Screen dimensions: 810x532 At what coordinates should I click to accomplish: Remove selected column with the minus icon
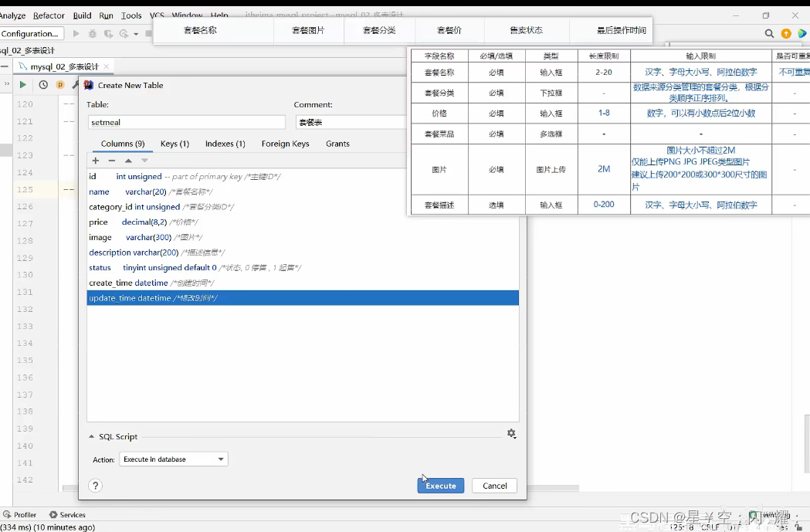[x=112, y=161]
